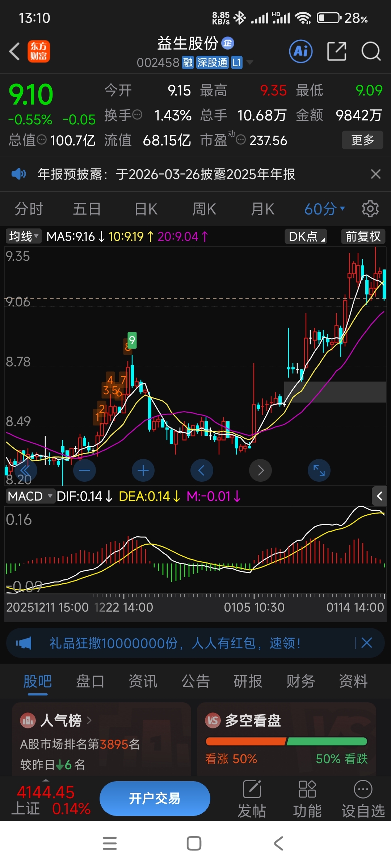Open Android recent apps menu button
The image size is (391, 868).
[x=110, y=843]
